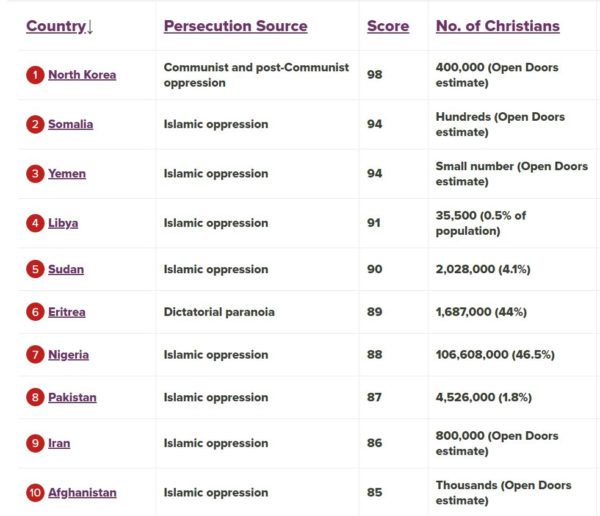Image resolution: width=600 pixels, height=516 pixels.
Task: Click the red rank 9 badge
Action: click(x=35, y=443)
